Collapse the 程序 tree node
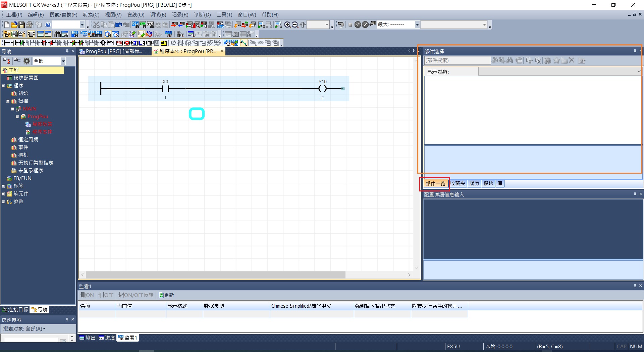The height and width of the screenshot is (352, 644). coord(3,86)
